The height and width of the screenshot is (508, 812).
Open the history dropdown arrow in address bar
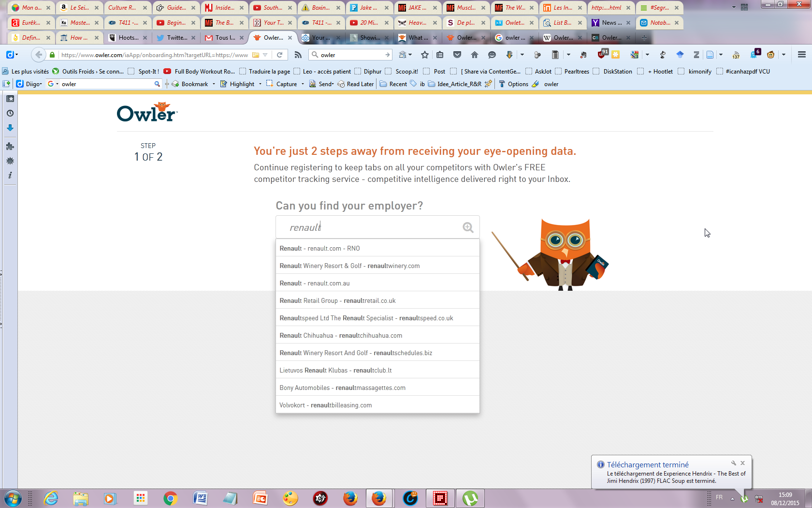click(x=265, y=55)
